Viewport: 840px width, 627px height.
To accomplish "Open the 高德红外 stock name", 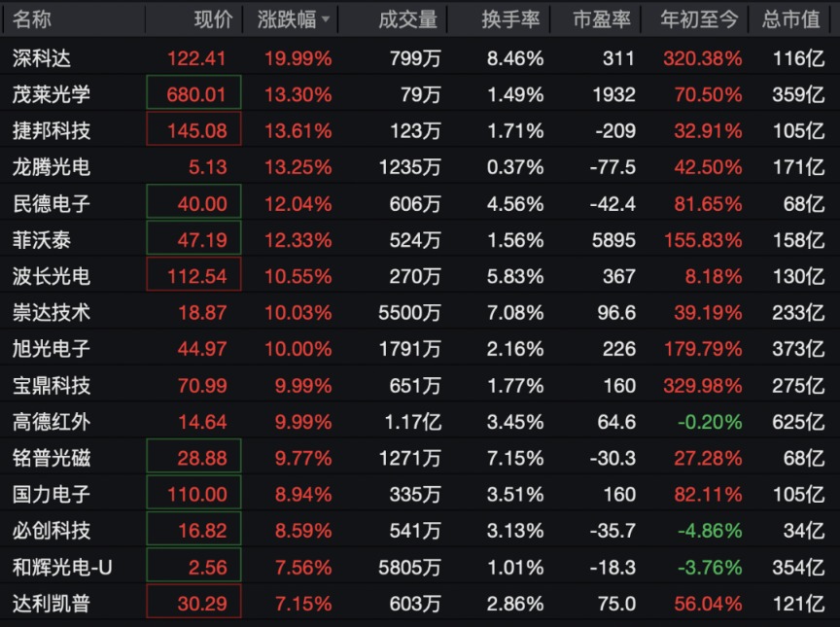I will point(52,421).
